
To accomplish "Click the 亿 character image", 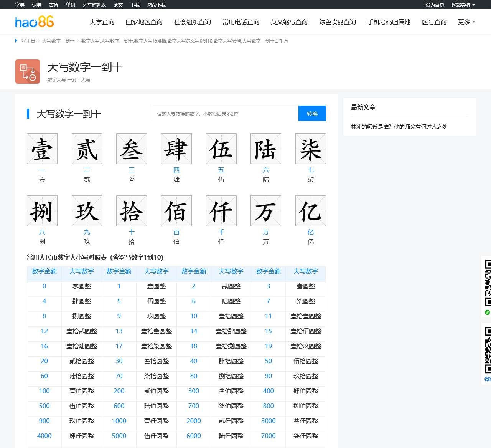I will click(x=310, y=211).
